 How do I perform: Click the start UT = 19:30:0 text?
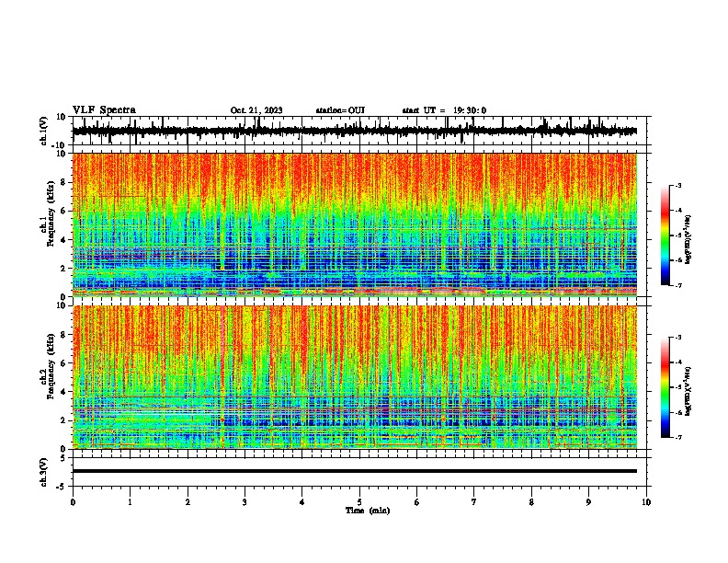(444, 110)
